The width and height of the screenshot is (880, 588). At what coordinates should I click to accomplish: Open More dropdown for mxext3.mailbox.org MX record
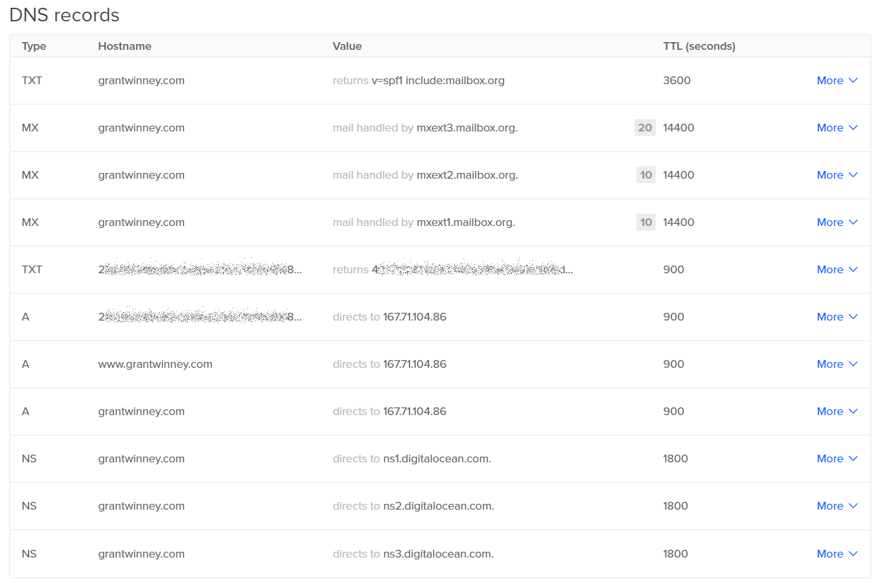click(837, 128)
